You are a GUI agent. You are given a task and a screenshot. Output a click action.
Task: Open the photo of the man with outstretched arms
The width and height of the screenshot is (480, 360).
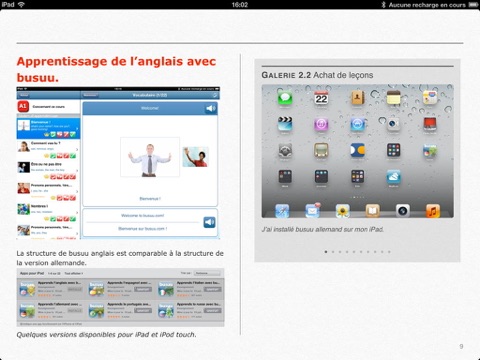150,157
